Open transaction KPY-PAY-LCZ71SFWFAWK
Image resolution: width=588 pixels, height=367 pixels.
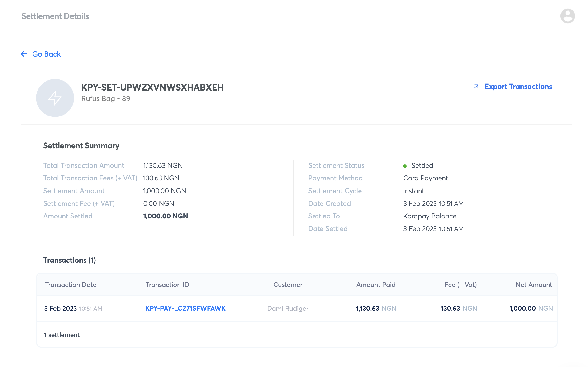[185, 308]
